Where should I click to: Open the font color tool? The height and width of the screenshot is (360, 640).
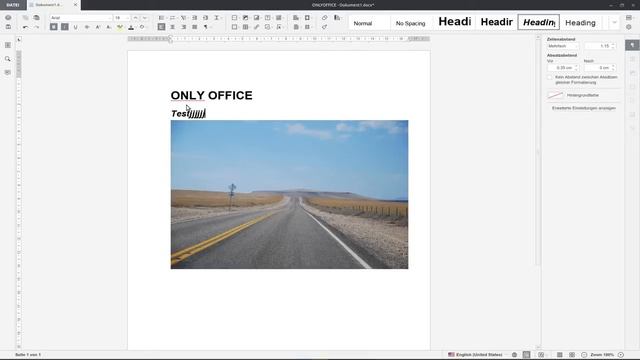pyautogui.click(x=131, y=27)
